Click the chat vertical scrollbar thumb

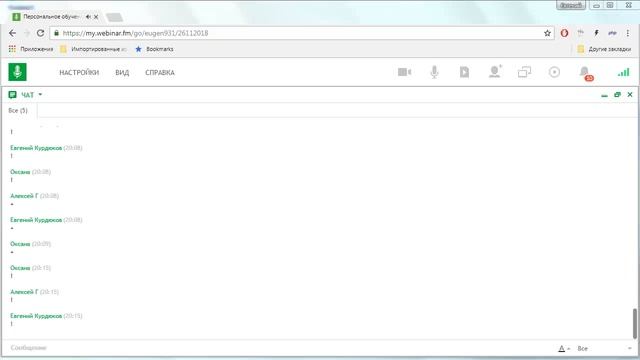pos(635,323)
